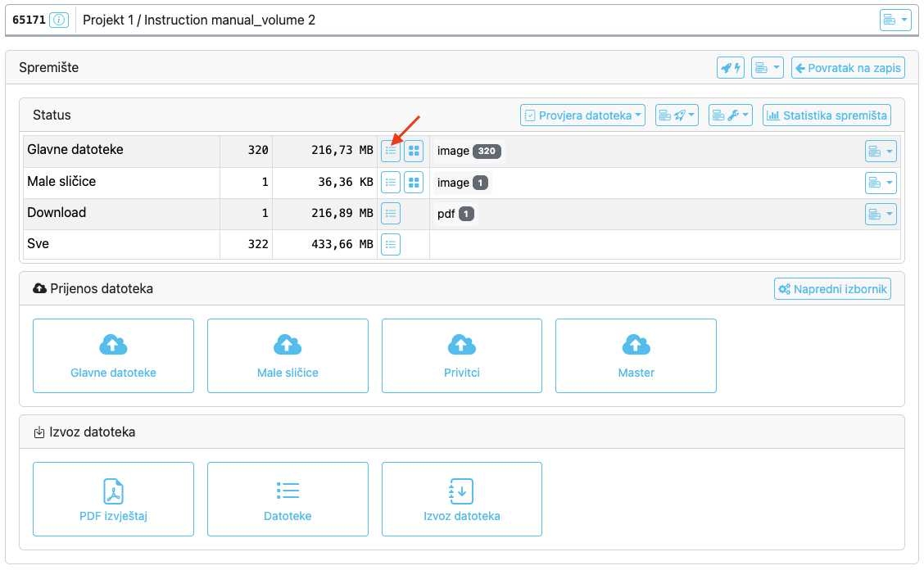Viewport: 924px width, 570px height.
Task: Upload to Male sličice tile
Action: (288, 356)
